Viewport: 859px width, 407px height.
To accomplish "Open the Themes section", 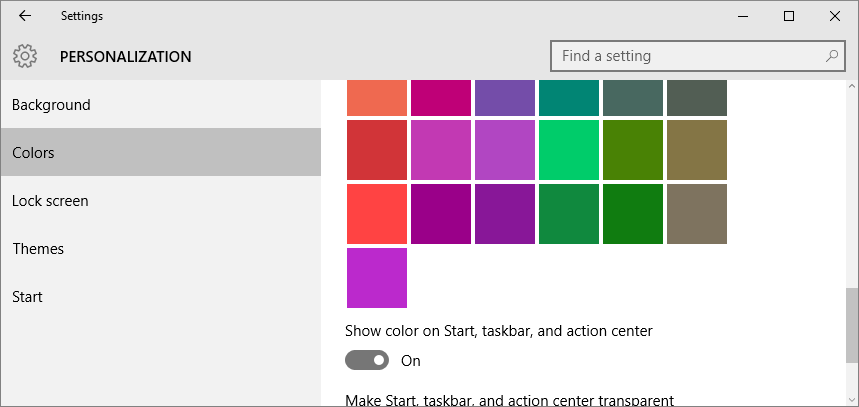I will click(x=38, y=249).
